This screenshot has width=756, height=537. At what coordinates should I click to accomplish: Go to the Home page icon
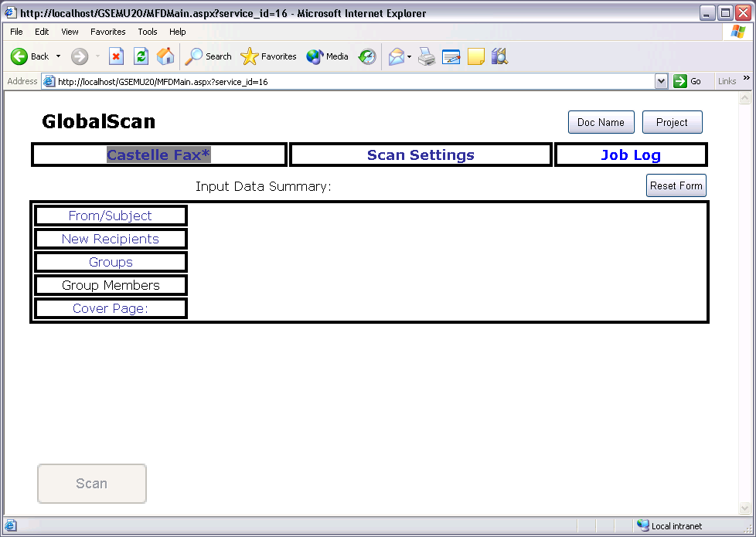(165, 56)
